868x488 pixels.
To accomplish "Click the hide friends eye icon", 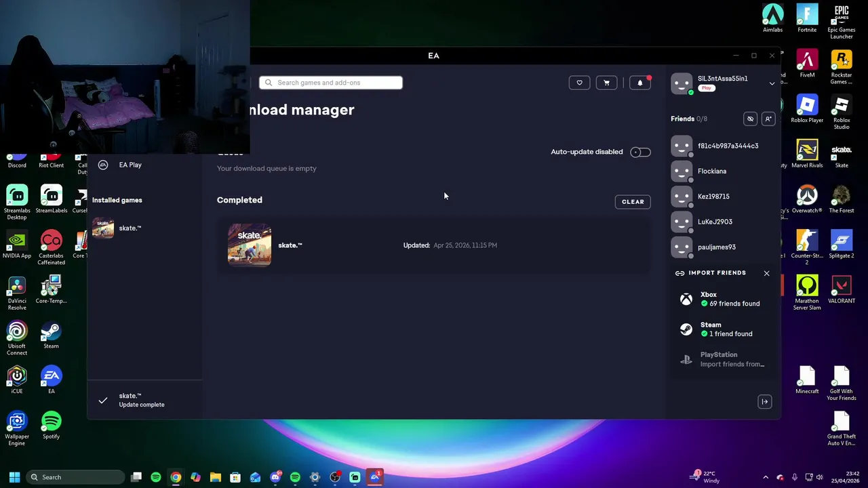I will click(750, 119).
